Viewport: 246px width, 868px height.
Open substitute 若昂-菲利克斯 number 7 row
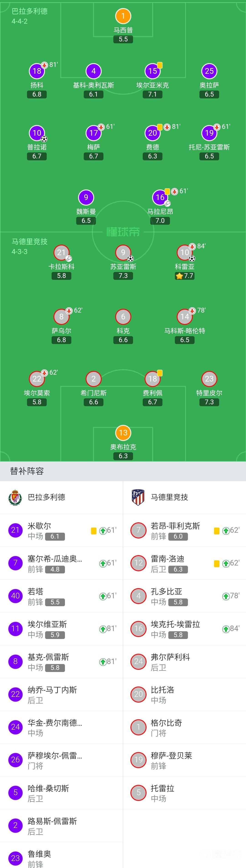click(185, 530)
